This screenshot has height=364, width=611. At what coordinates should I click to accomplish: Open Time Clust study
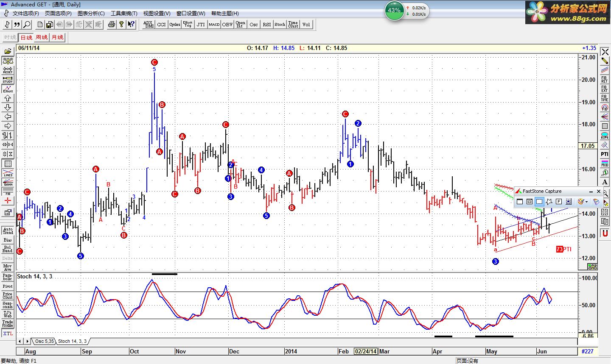click(x=293, y=25)
